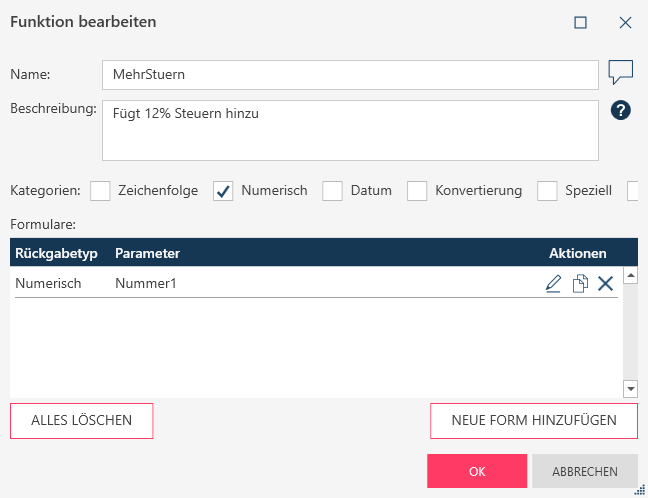Click into the Beschreibung text area
Image resolution: width=648 pixels, height=498 pixels.
[350, 130]
